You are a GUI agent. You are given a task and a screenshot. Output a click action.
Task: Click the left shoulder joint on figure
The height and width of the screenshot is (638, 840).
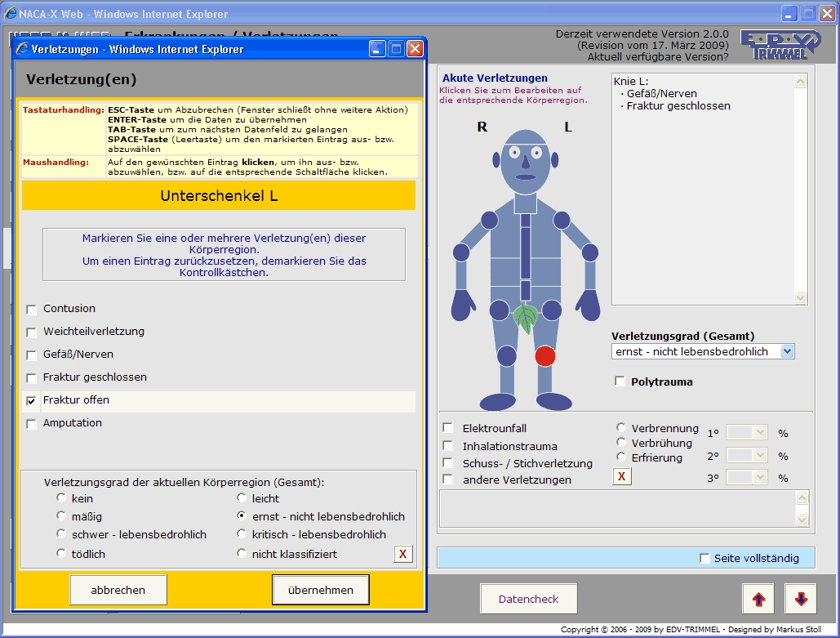(562, 220)
